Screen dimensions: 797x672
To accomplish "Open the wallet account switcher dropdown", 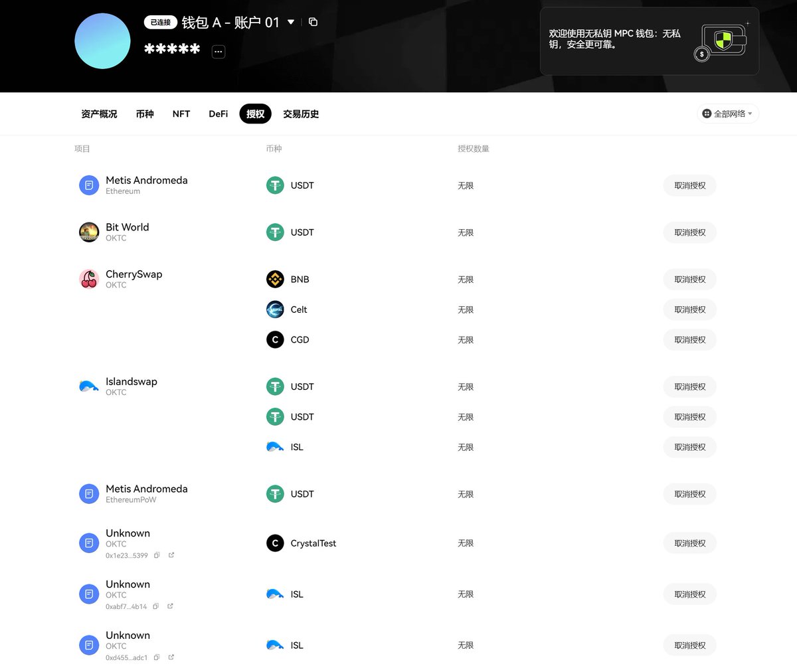I will pyautogui.click(x=291, y=21).
